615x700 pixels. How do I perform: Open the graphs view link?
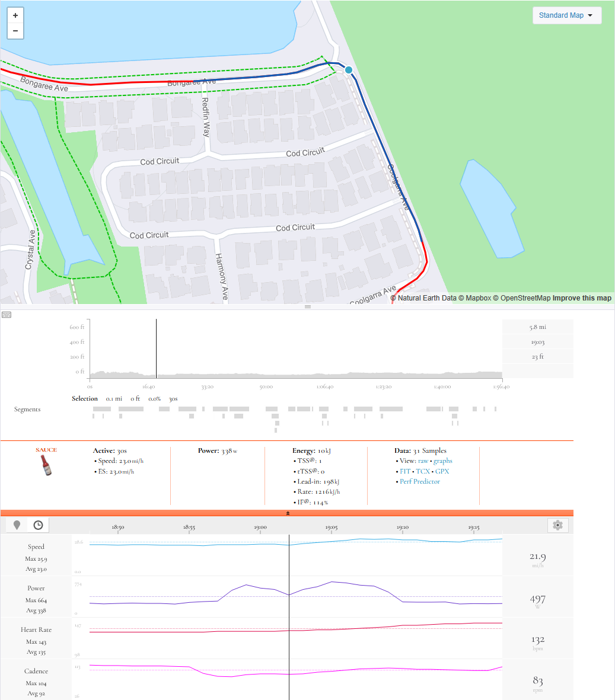pos(442,461)
